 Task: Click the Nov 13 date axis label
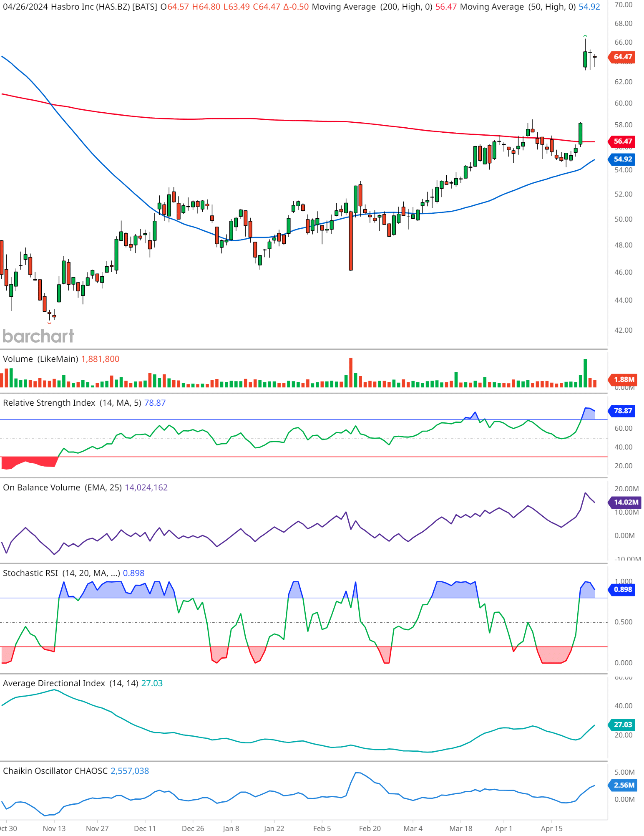pyautogui.click(x=54, y=828)
